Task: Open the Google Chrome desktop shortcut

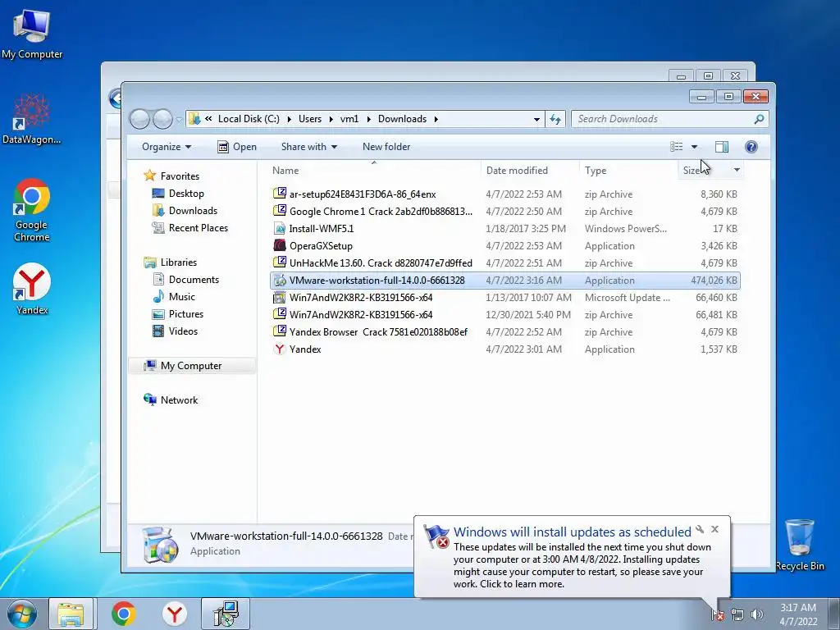Action: (x=32, y=210)
